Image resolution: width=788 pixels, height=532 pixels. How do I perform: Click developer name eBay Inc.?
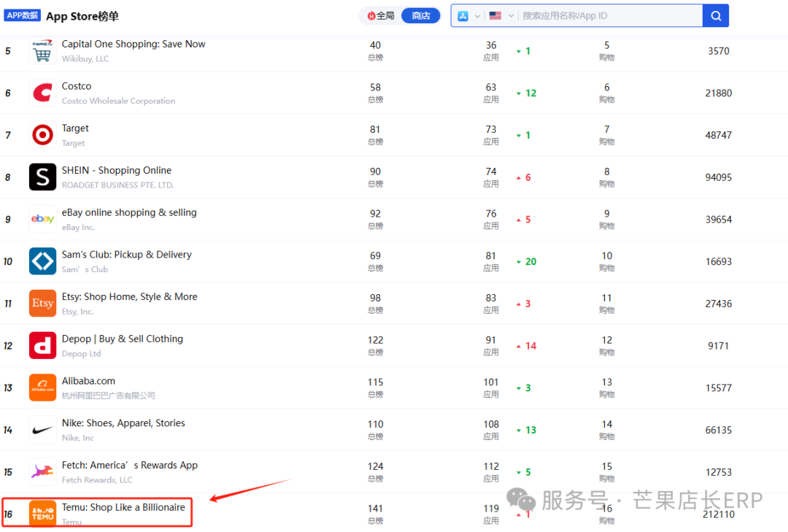(x=78, y=227)
